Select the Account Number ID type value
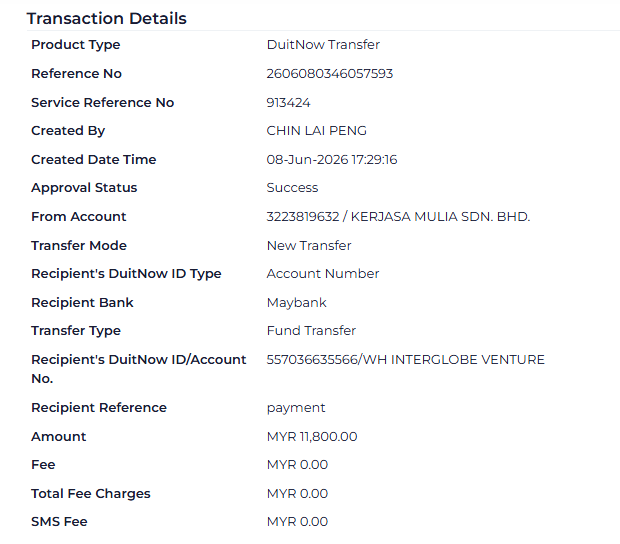Viewport: 620px width, 544px height. [x=323, y=274]
